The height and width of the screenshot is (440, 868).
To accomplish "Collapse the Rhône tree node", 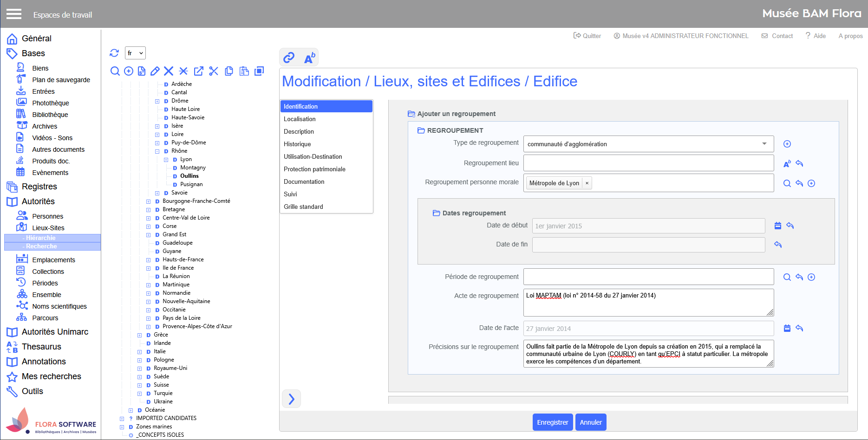I will [x=157, y=151].
